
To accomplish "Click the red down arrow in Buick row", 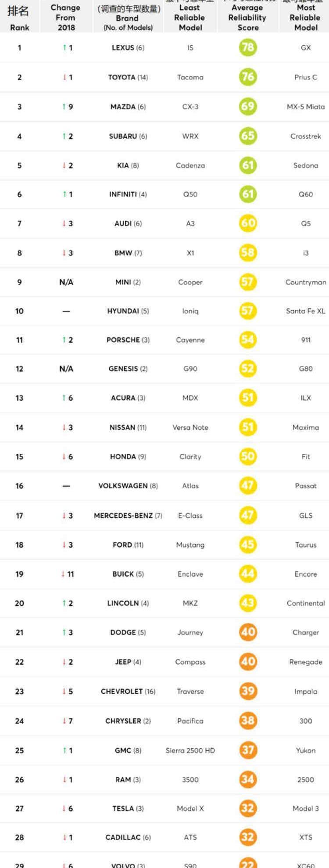I will (x=63, y=574).
